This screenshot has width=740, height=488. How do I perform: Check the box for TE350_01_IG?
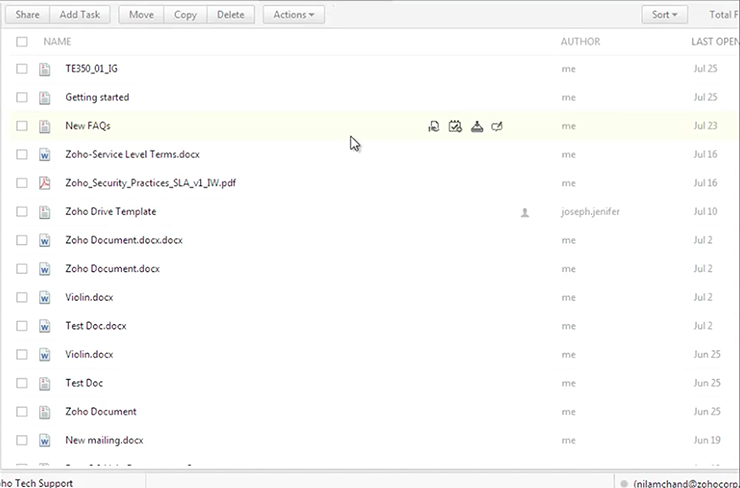coord(22,69)
